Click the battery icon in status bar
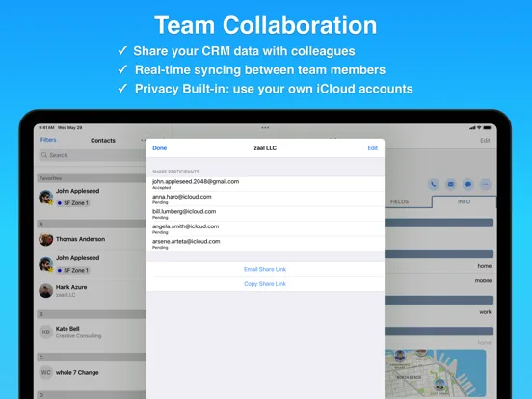532x399 pixels. click(488, 128)
